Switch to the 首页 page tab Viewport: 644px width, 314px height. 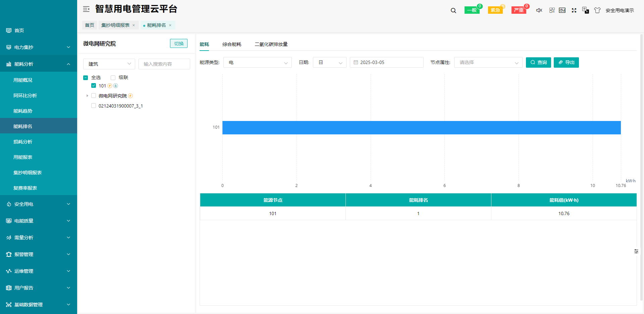click(90, 25)
